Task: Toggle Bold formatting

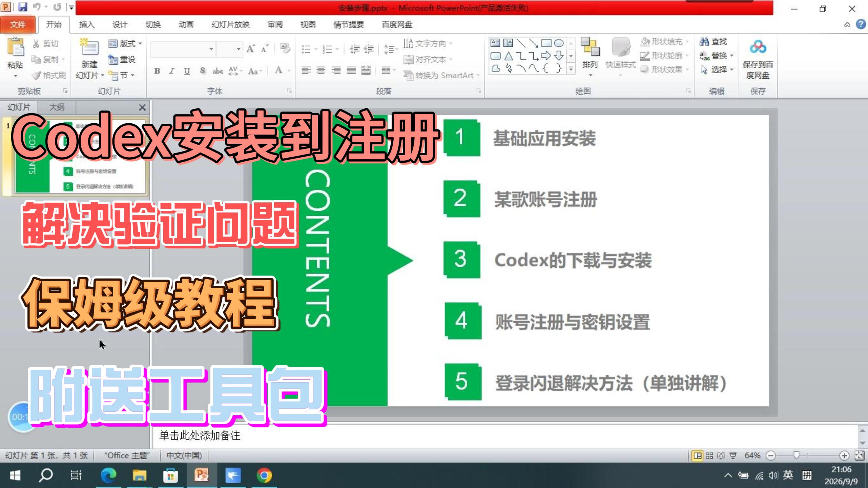Action: tap(157, 71)
